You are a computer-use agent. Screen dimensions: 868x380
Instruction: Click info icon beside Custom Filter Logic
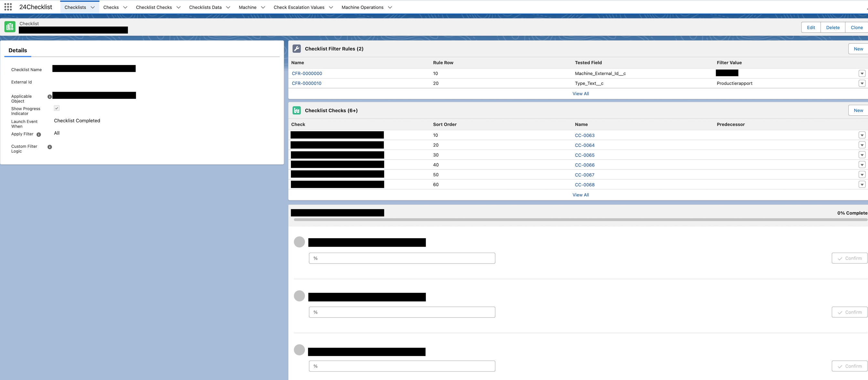(49, 147)
